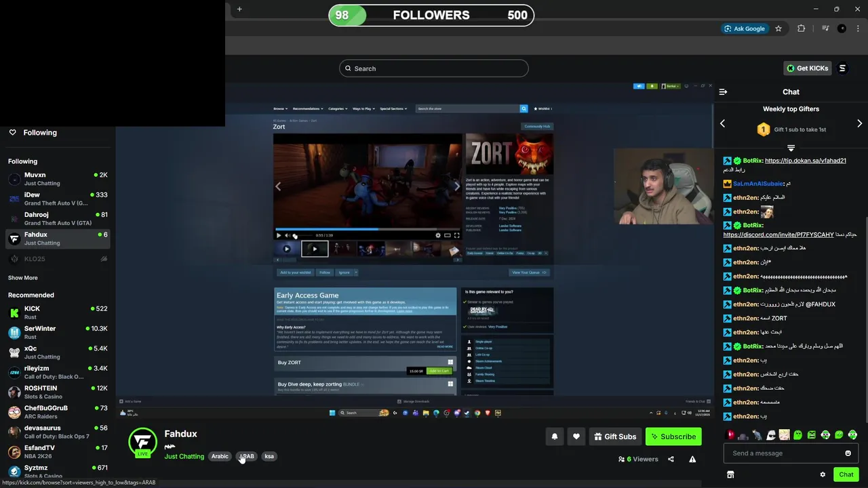Image resolution: width=868 pixels, height=488 pixels.
Task: Open the Arabic tag
Action: pos(220,456)
